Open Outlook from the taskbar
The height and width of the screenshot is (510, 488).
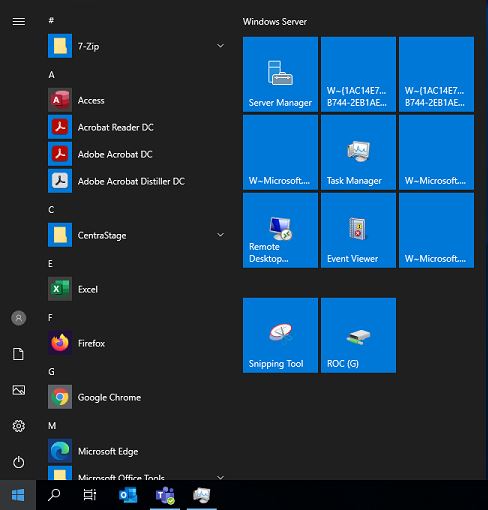click(x=128, y=495)
